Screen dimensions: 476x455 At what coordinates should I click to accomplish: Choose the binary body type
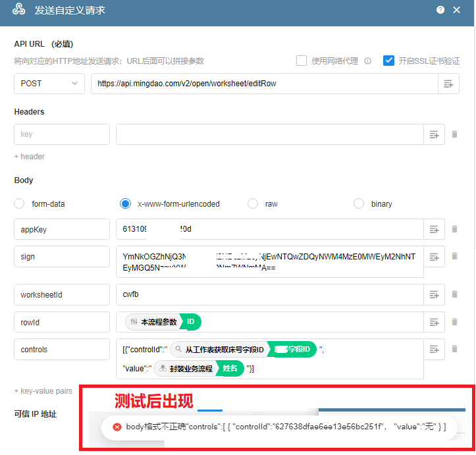359,204
